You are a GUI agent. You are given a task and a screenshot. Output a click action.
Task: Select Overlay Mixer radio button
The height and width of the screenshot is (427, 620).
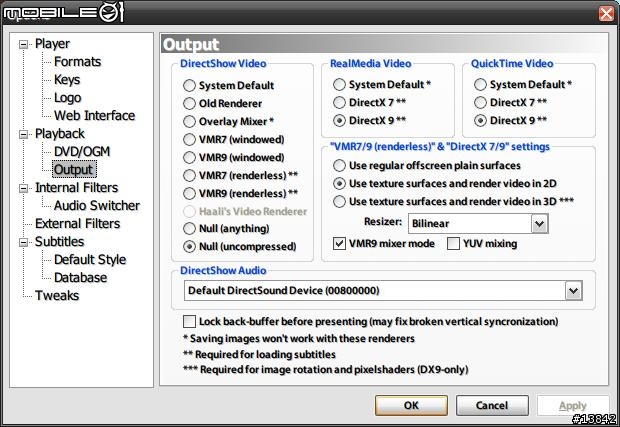[x=189, y=121]
